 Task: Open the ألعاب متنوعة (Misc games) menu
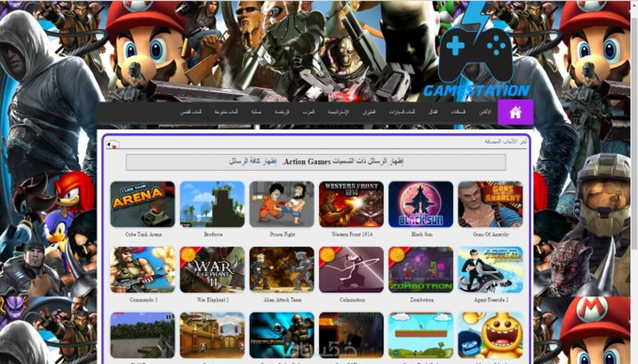point(226,112)
